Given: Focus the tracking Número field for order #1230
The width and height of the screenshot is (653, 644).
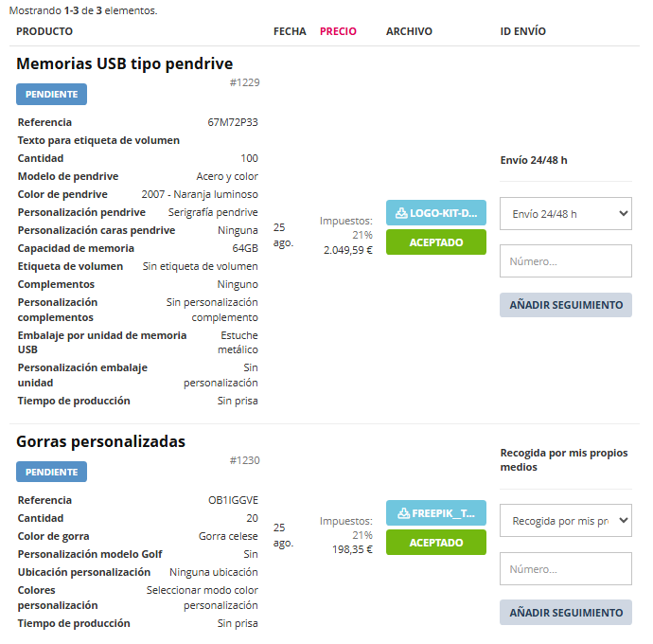Looking at the screenshot, I should [x=565, y=569].
